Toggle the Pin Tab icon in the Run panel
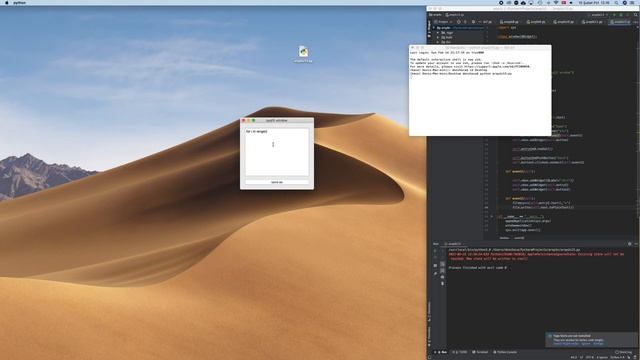This screenshot has width=640, height=360. (435, 273)
